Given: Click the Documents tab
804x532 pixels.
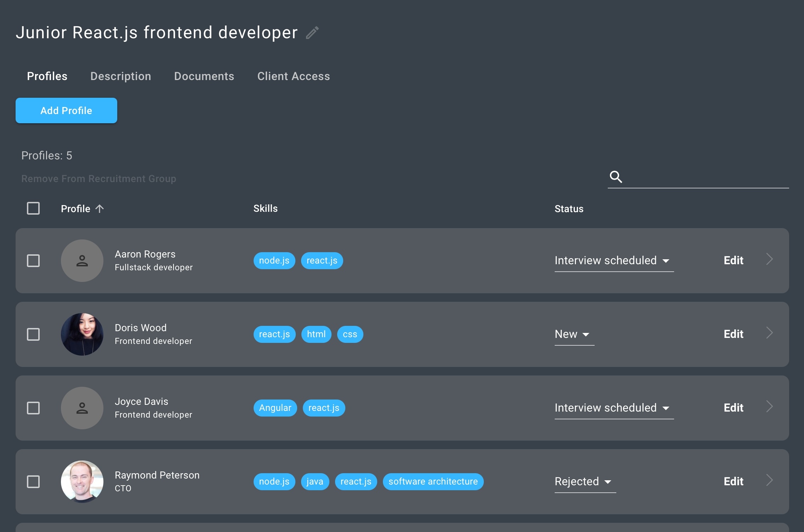Looking at the screenshot, I should (x=204, y=76).
